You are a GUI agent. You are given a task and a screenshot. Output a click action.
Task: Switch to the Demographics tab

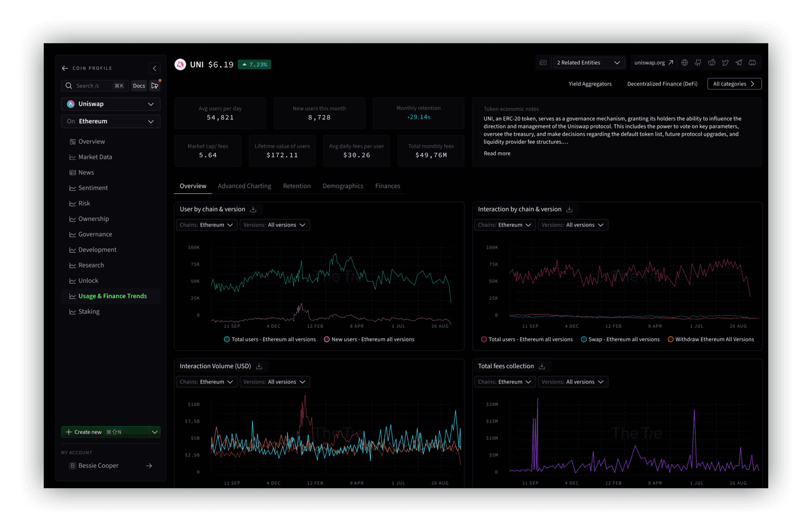coord(343,186)
